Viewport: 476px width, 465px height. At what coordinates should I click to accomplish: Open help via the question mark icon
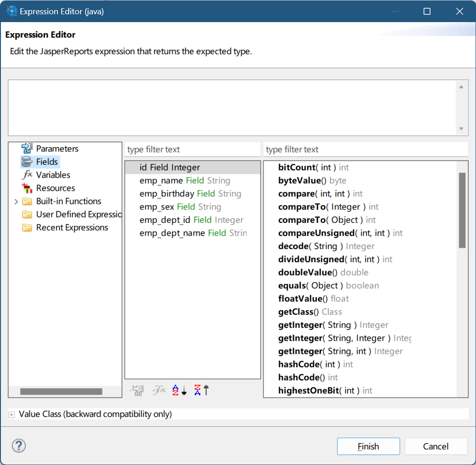(19, 446)
